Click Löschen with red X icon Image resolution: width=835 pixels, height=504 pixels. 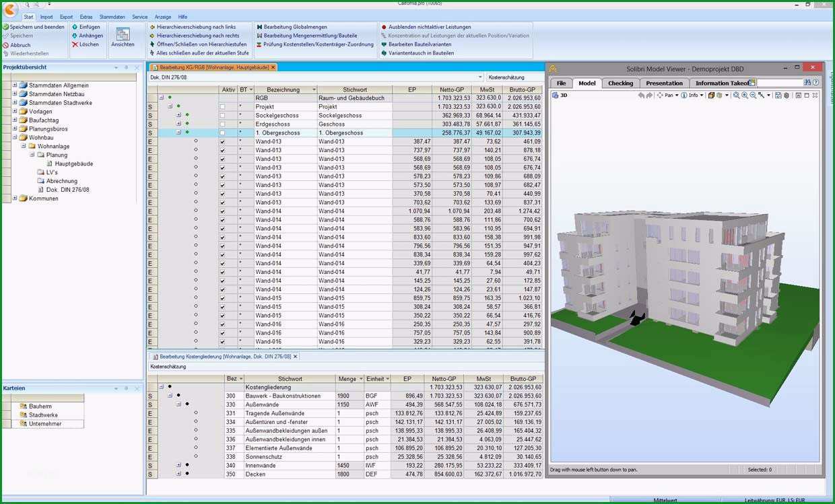point(86,44)
